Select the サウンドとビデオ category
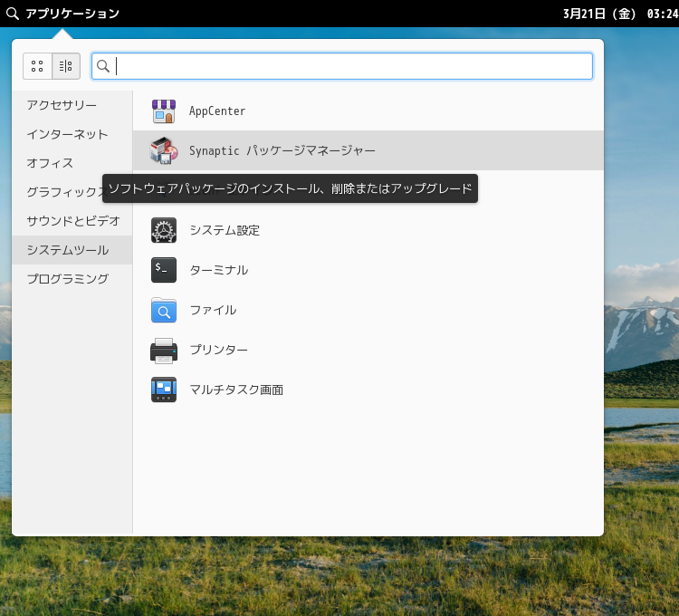Viewport: 679px width, 616px height. click(72, 221)
